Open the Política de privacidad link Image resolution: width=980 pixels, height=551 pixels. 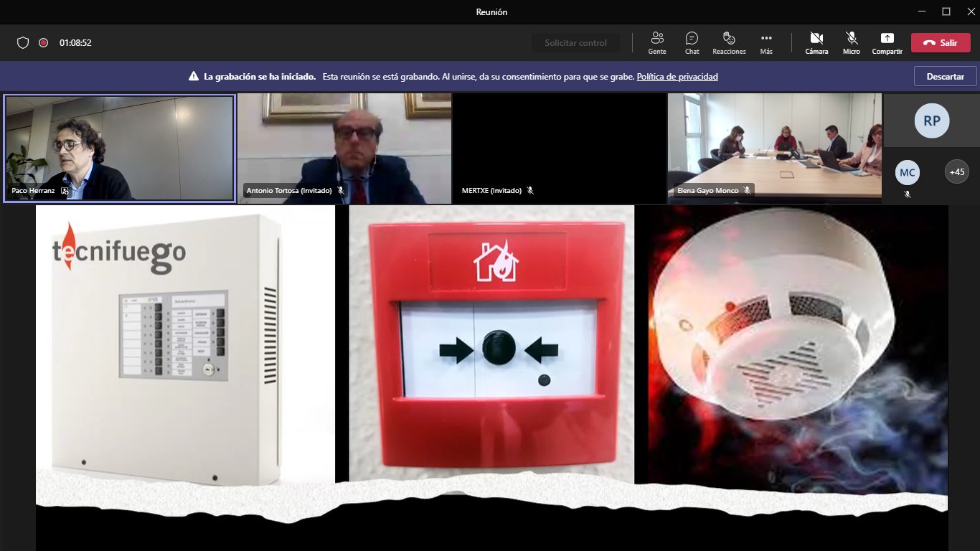click(x=677, y=77)
